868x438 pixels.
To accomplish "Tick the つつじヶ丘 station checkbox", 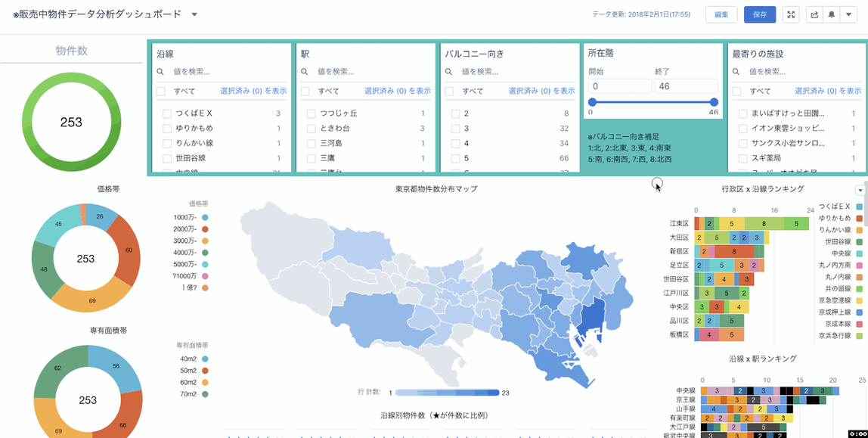I will point(311,113).
